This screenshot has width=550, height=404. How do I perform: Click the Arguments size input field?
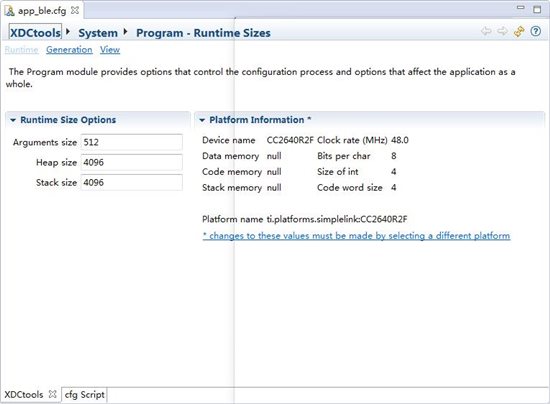(132, 142)
